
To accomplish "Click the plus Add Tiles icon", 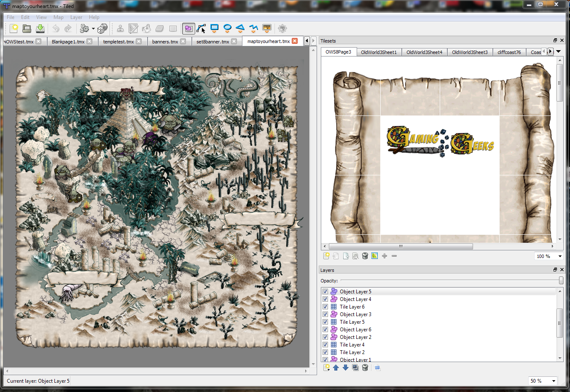I will tap(384, 256).
